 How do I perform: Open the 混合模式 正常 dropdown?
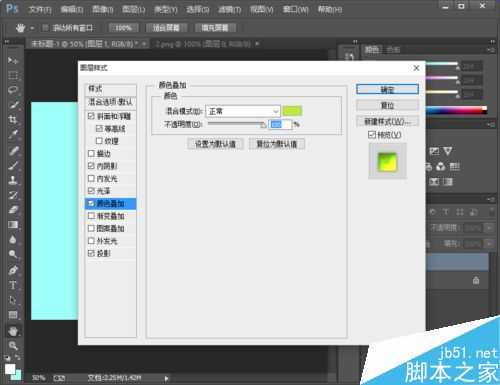click(x=243, y=111)
